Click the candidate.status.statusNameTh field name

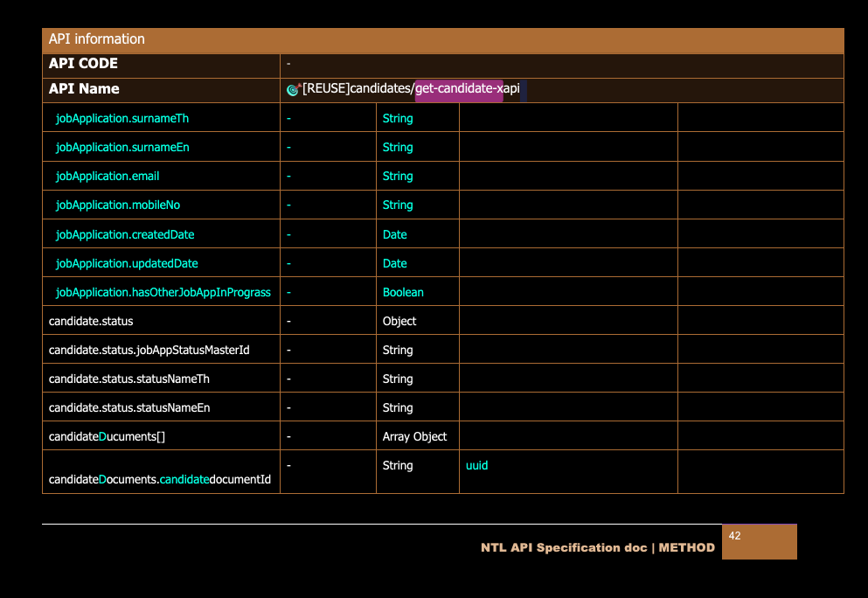click(x=128, y=379)
